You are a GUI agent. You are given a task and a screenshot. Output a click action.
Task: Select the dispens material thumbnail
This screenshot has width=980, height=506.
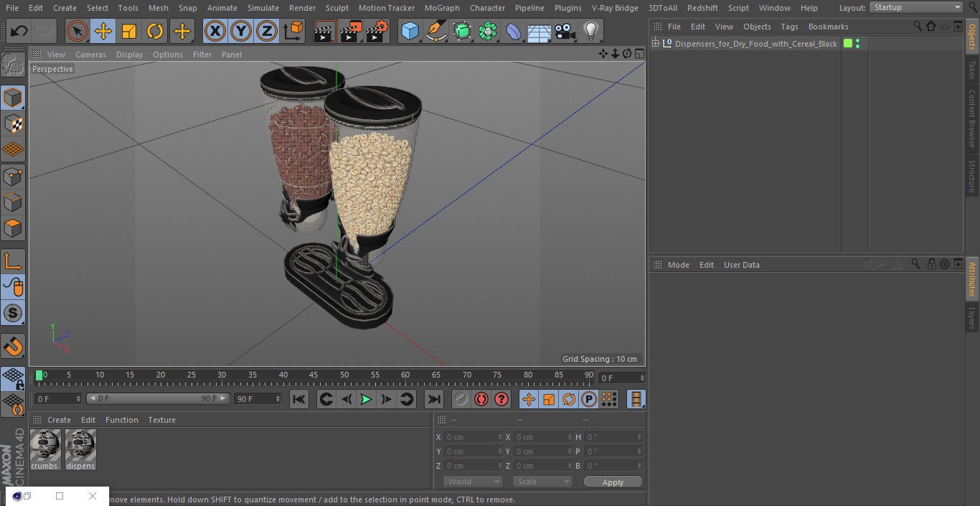[x=80, y=449]
